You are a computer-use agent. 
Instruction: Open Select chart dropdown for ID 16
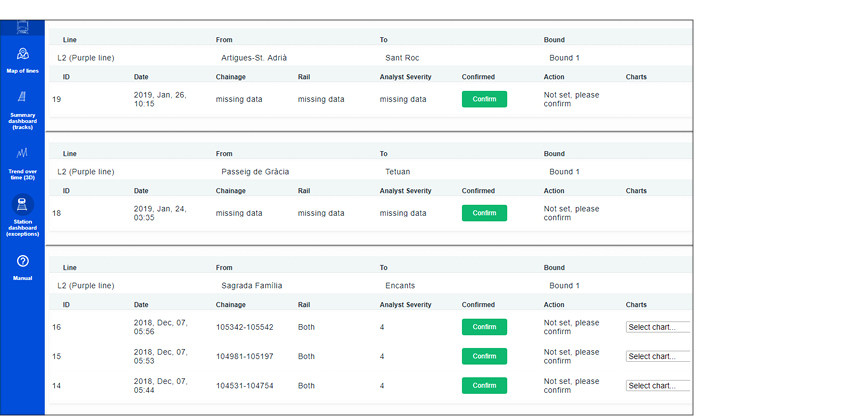(657, 327)
